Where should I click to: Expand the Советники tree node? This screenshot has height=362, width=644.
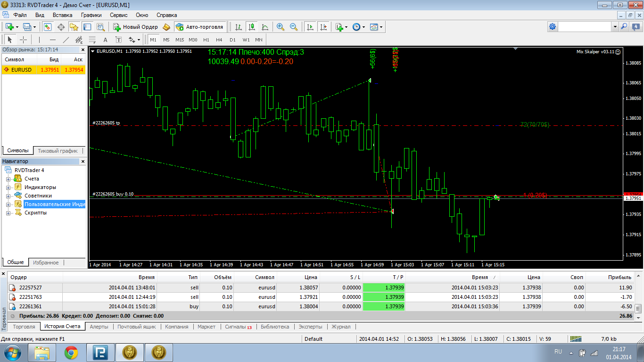point(8,196)
